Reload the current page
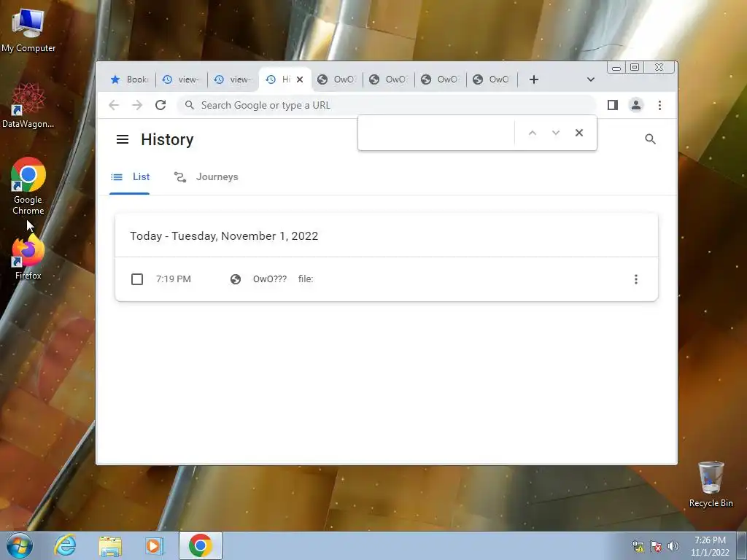 (160, 105)
